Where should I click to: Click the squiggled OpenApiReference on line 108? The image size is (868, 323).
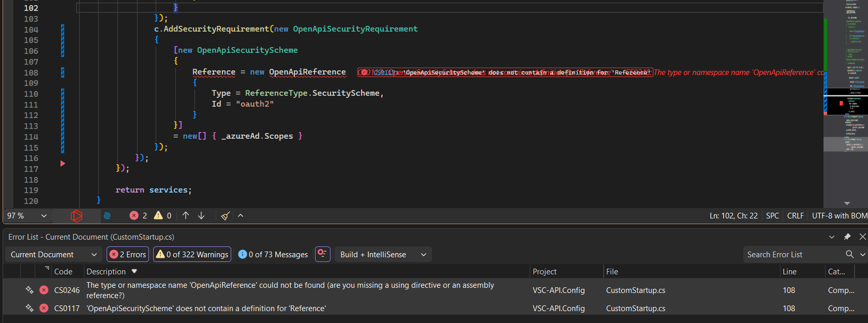(307, 72)
